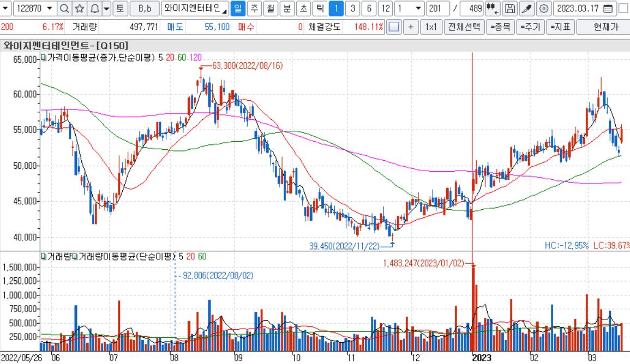Click the magenta 120 moving average legend
630x364 pixels.
point(195,57)
